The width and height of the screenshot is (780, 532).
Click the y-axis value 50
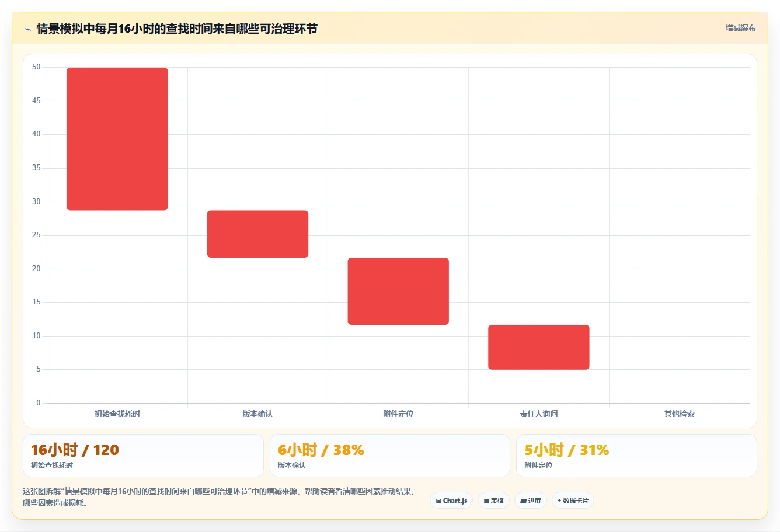36,67
